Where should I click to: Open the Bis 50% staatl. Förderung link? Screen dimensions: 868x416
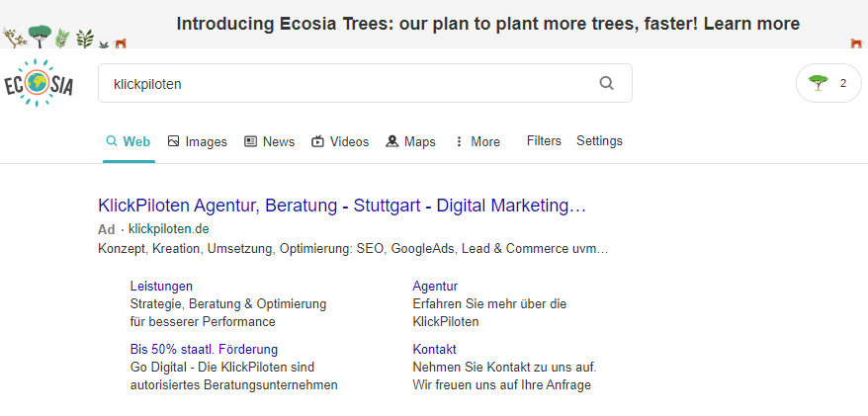204,349
